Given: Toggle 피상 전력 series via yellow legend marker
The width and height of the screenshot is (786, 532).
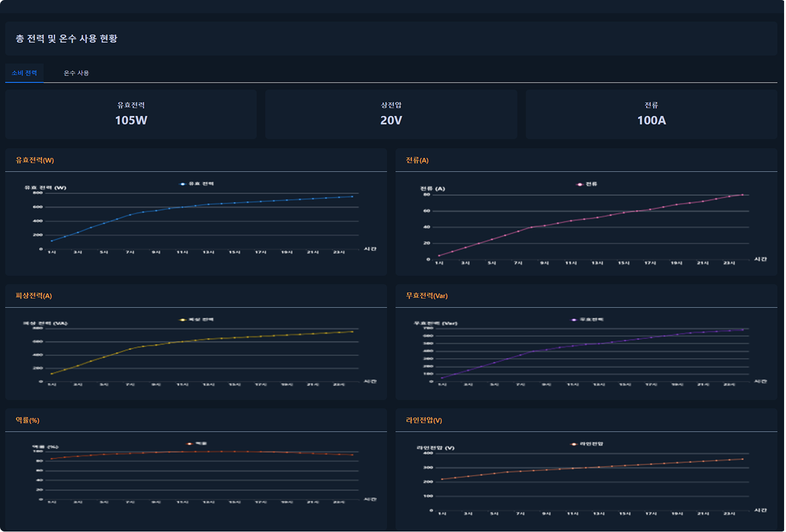Looking at the screenshot, I should pyautogui.click(x=183, y=320).
